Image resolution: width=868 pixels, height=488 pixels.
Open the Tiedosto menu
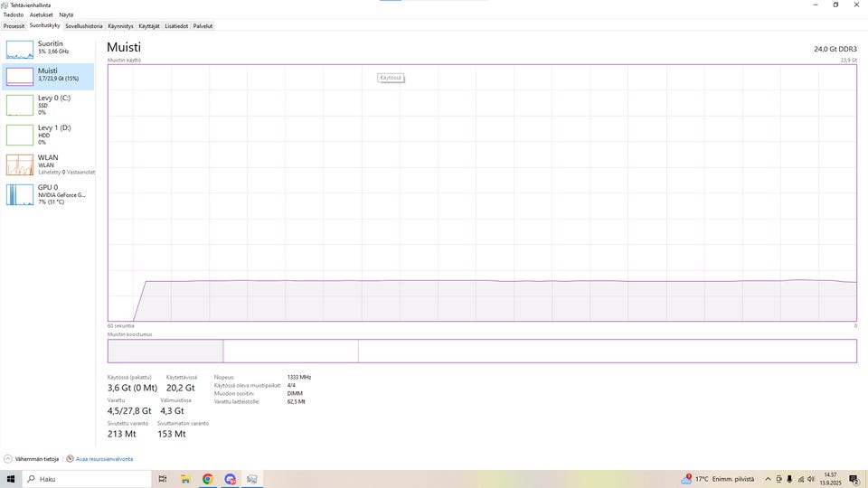(x=14, y=15)
